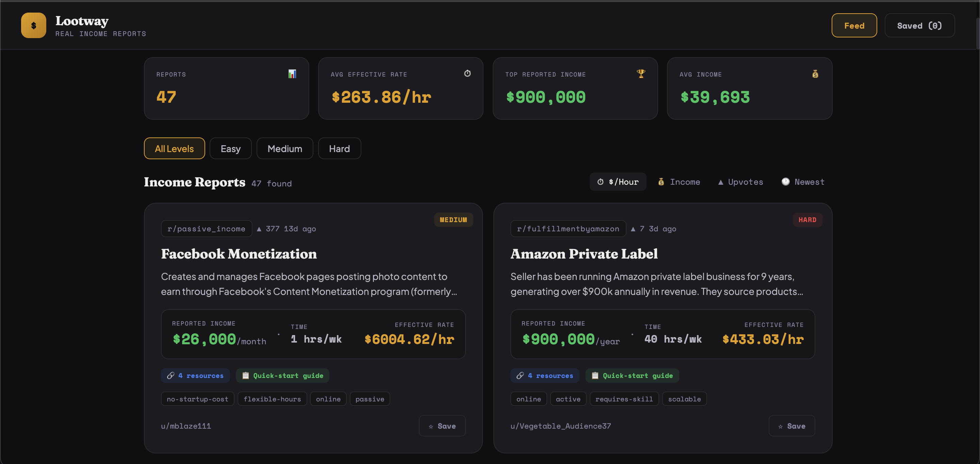
Task: Sort reports by Income
Action: (679, 182)
